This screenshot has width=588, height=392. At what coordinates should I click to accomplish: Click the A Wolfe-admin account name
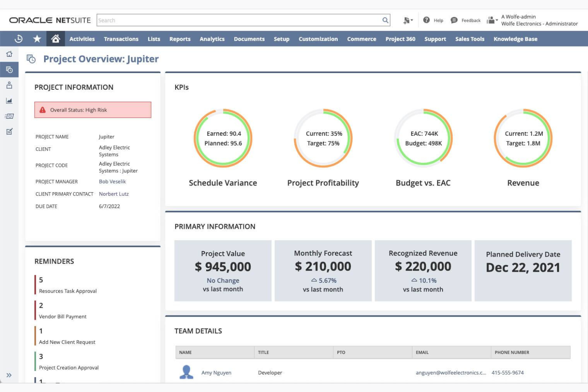(x=518, y=17)
